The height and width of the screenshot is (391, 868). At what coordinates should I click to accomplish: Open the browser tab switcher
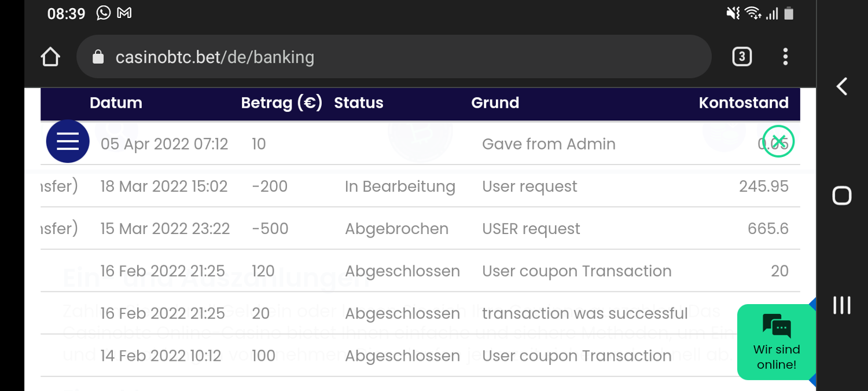click(x=742, y=57)
